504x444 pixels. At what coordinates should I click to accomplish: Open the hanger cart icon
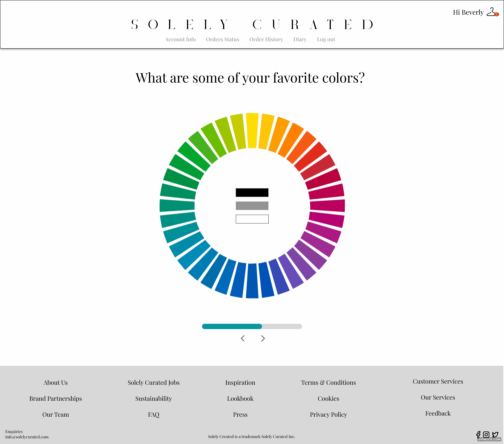tap(492, 12)
